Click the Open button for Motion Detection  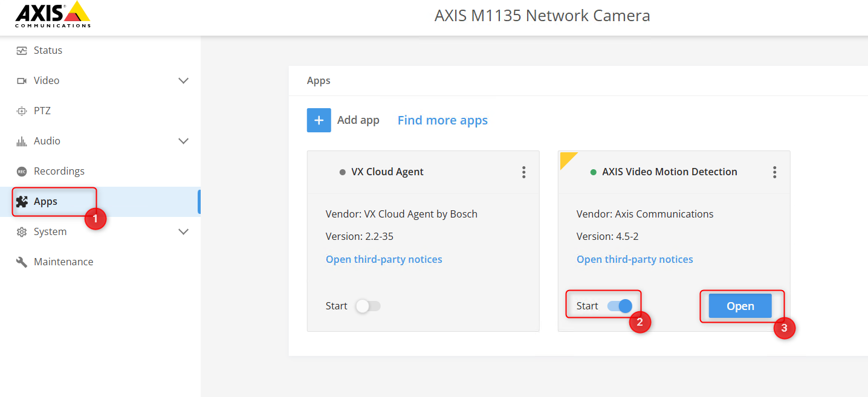click(740, 306)
